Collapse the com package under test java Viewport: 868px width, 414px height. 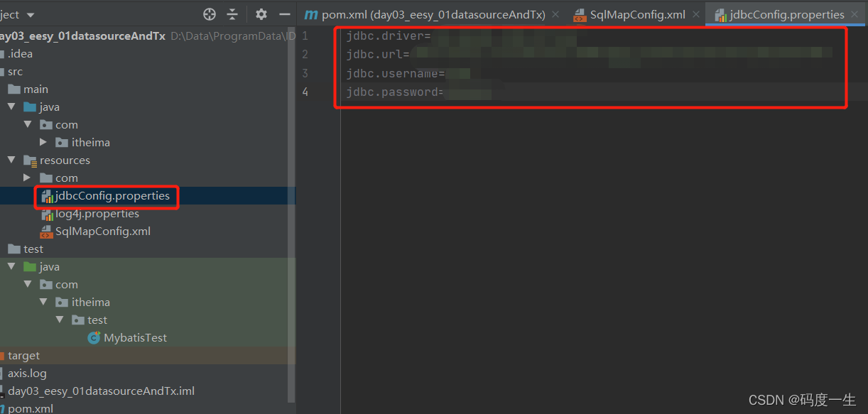[x=28, y=284]
